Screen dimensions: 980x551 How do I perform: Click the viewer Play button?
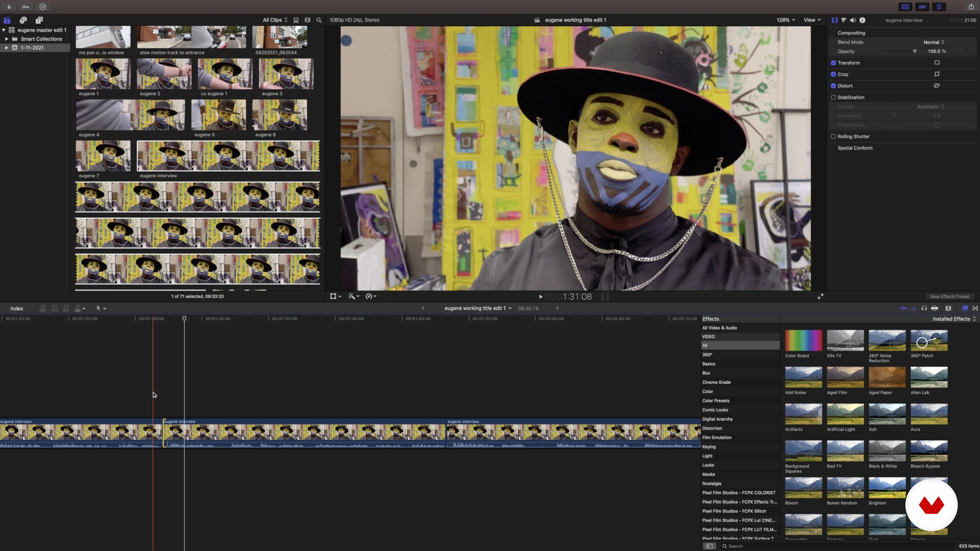[541, 297]
